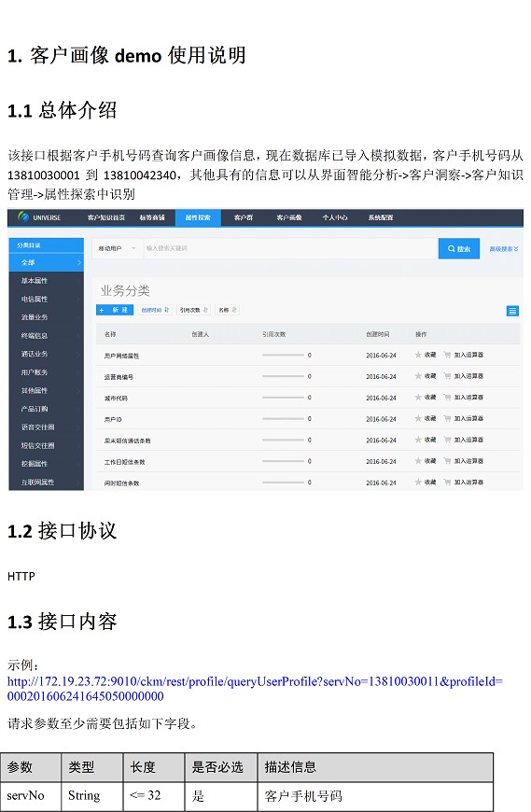Click star icon on 工作日短信条数 row
Image resolution: width=531 pixels, height=812 pixels.
pos(418,461)
